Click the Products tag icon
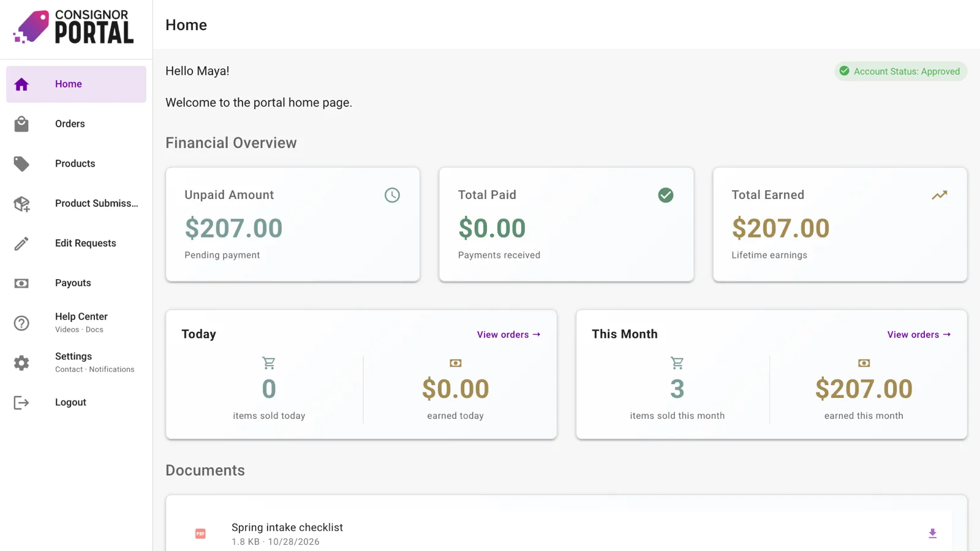Image resolution: width=980 pixels, height=551 pixels. 21,164
